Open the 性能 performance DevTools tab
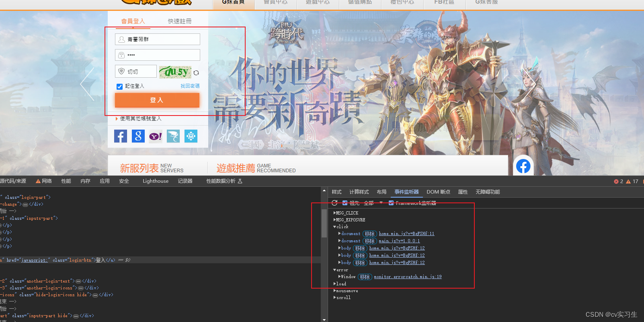Screen dimensions: 644x322 pos(66,181)
